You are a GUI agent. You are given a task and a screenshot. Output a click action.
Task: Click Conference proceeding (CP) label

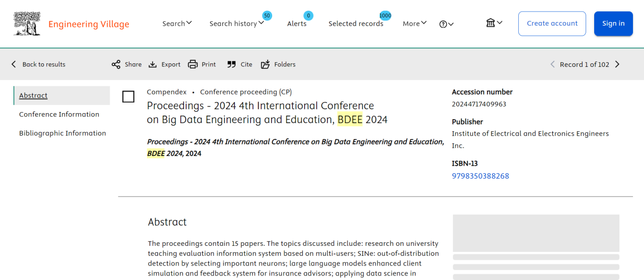[246, 92]
